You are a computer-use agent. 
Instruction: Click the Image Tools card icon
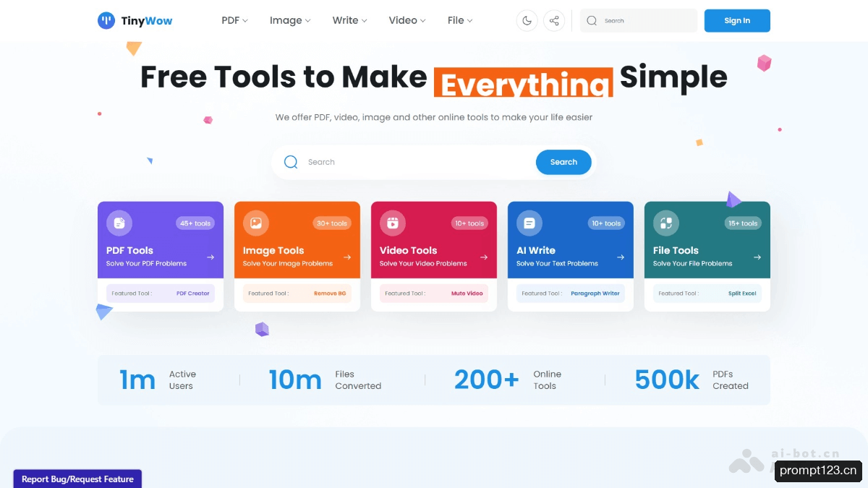tap(256, 223)
